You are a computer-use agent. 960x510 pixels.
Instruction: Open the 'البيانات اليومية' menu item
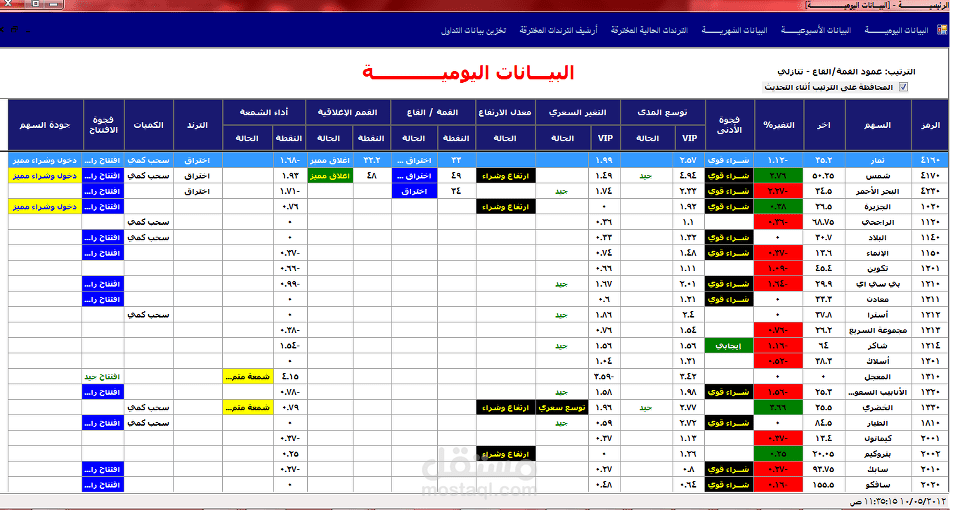897,30
